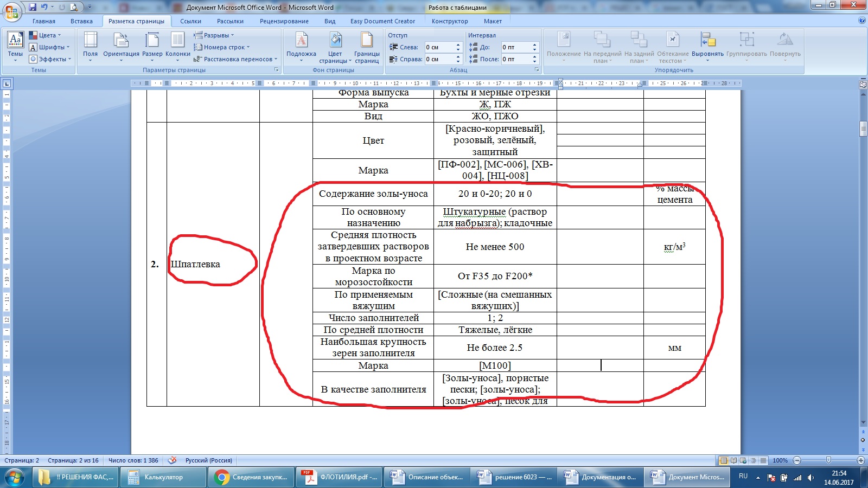The image size is (868, 488).
Task: Click the Ориентация page orientation icon
Action: pyautogui.click(x=121, y=44)
